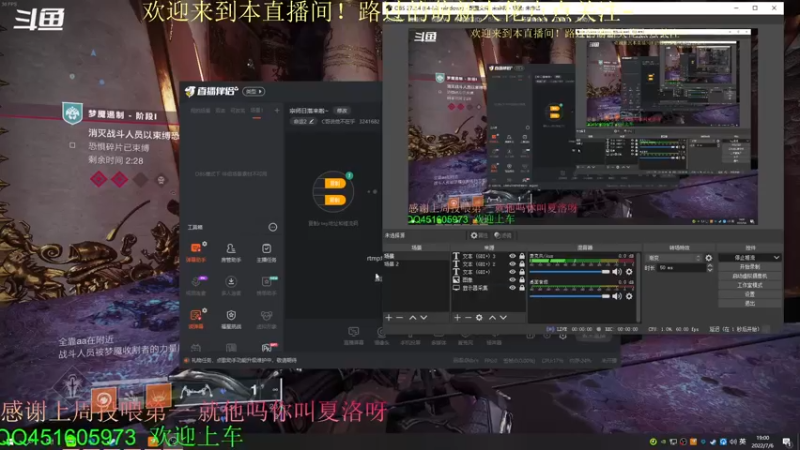Open source properties gear under sources list
This screenshot has width=800, height=450.
click(x=479, y=317)
